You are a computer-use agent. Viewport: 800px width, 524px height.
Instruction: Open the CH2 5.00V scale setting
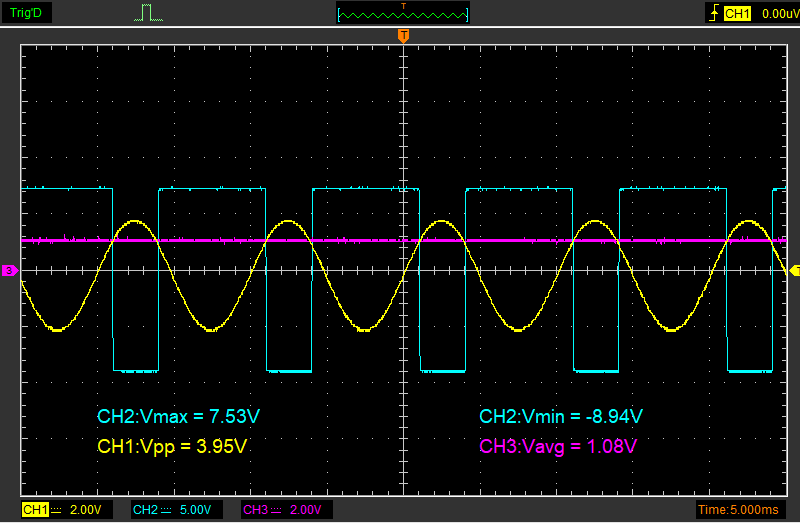(x=195, y=510)
